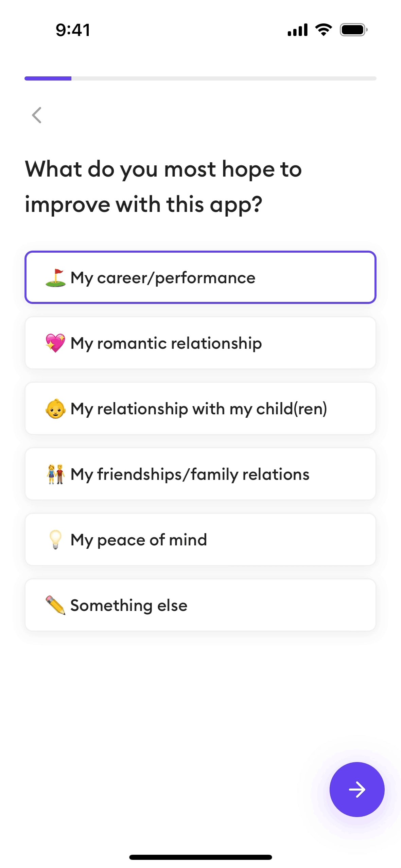Tap the baby face emoji icon
The height and width of the screenshot is (868, 401).
(55, 409)
